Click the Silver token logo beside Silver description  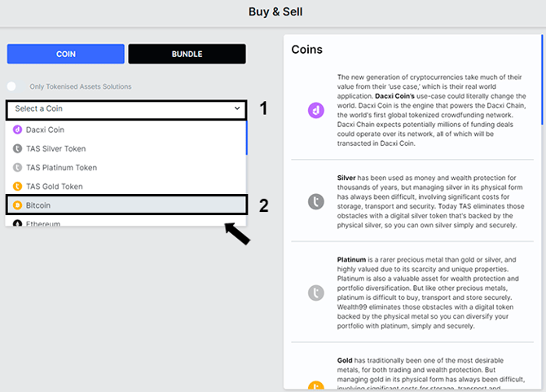316,201
